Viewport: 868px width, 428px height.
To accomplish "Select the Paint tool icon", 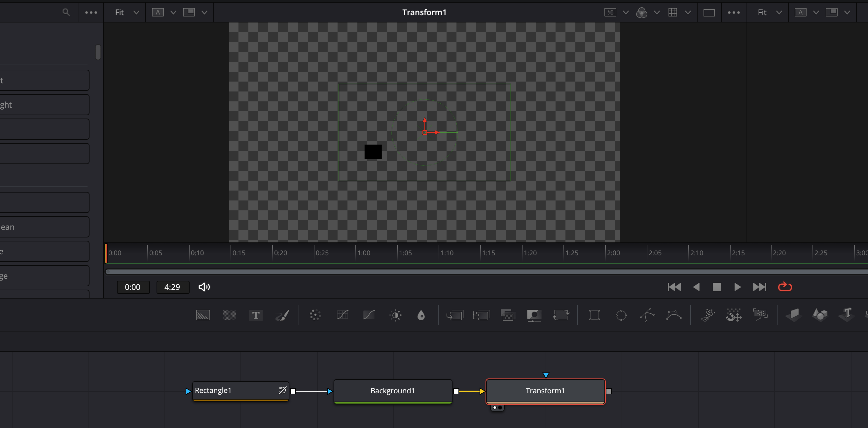I will [282, 315].
